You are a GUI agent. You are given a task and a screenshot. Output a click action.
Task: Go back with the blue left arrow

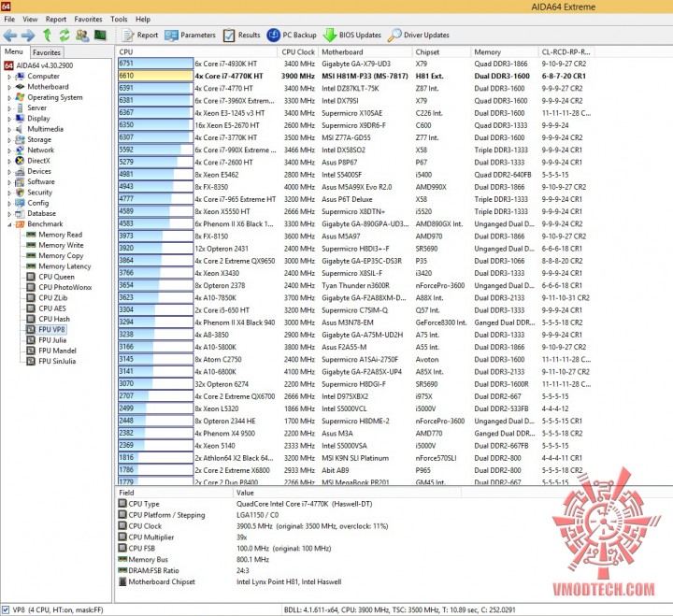pos(10,36)
